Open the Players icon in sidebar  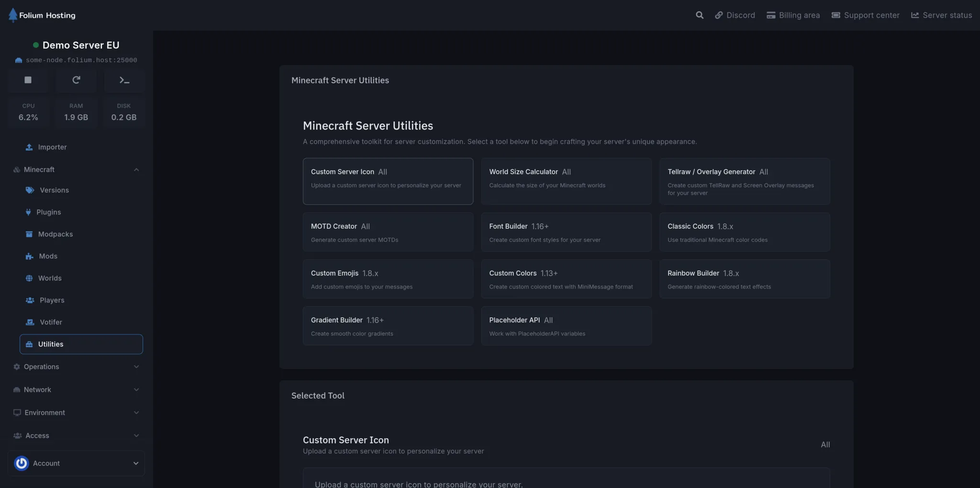(x=30, y=300)
